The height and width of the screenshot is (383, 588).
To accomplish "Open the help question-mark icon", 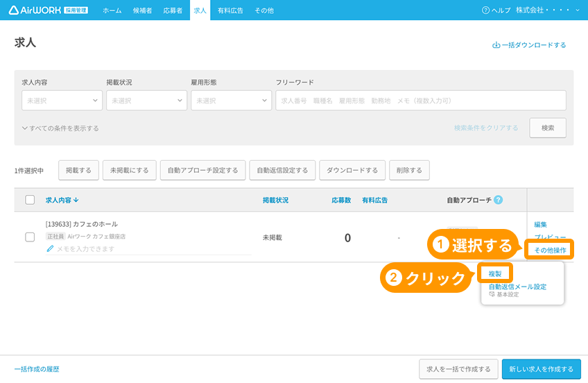I will click(x=485, y=10).
